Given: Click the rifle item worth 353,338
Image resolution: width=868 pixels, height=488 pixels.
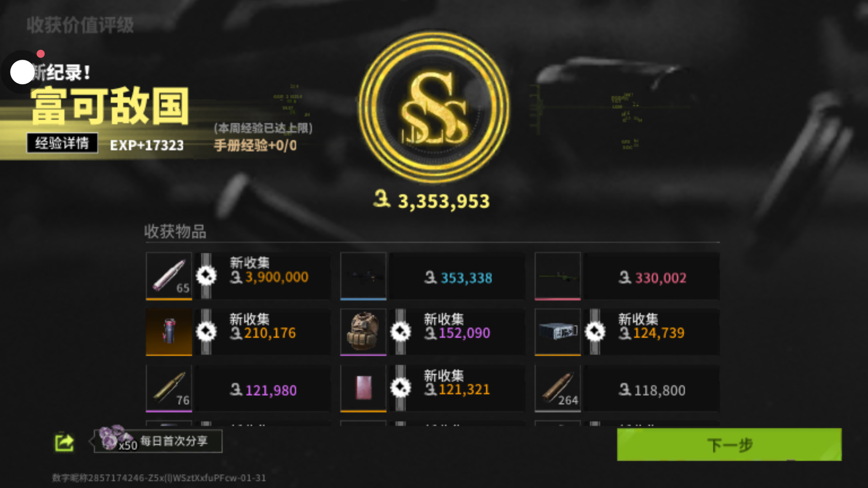Looking at the screenshot, I should pos(363,276).
